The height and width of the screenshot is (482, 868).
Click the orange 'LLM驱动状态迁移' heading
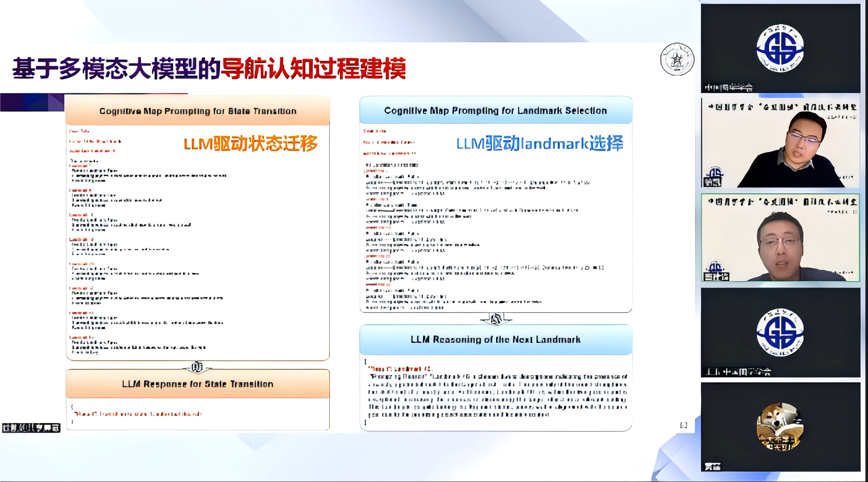point(250,144)
